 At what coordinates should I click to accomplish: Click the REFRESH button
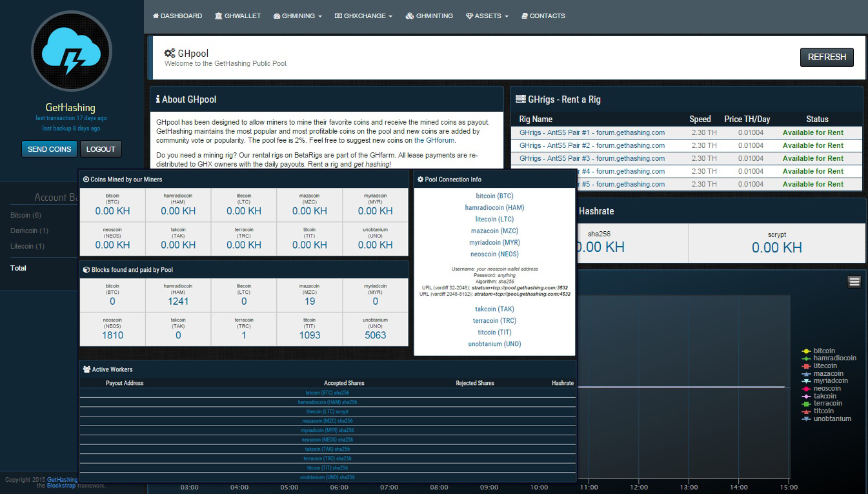pyautogui.click(x=827, y=57)
